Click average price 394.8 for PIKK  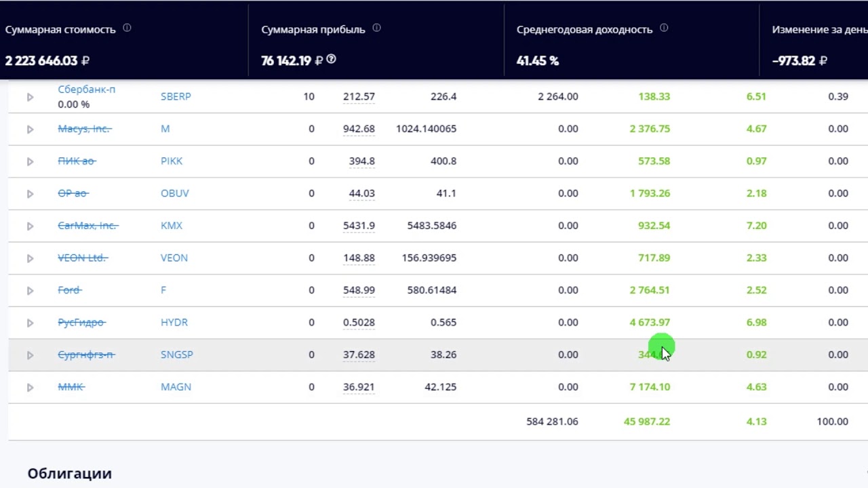click(362, 161)
